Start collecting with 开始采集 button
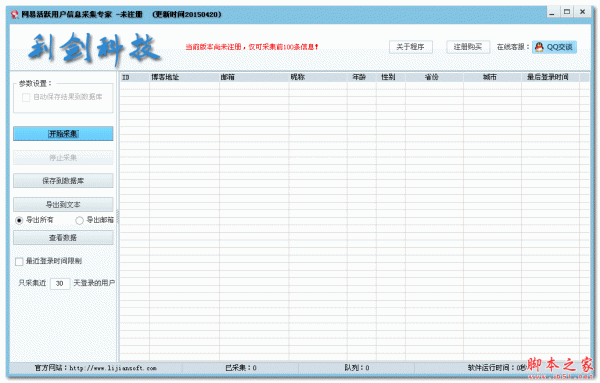The width and height of the screenshot is (600, 383). click(63, 134)
